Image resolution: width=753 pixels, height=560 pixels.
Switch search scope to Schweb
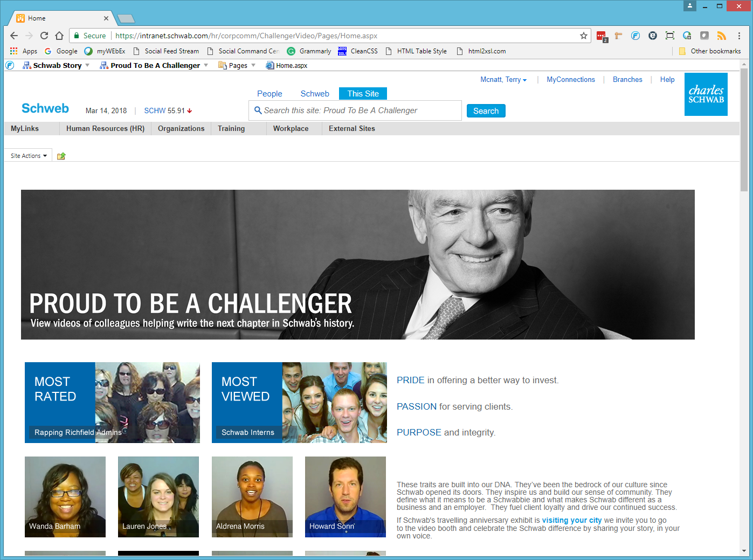point(315,93)
